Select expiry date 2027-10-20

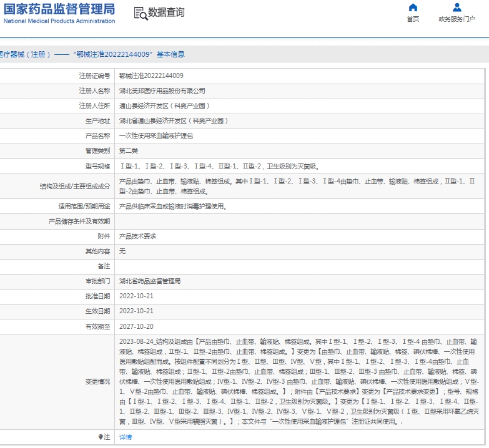pos(136,326)
